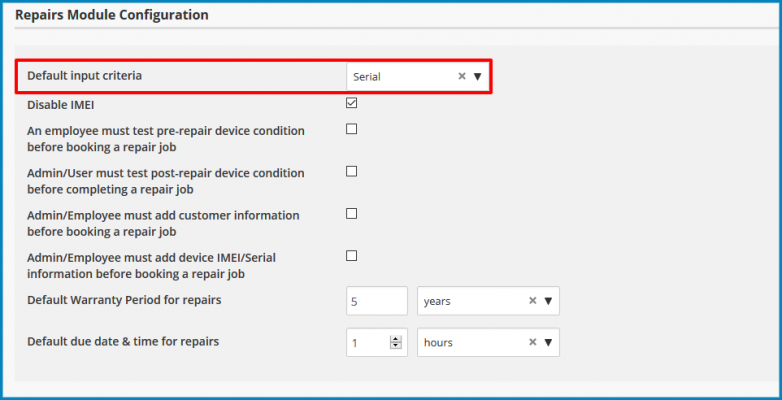Clear the years unit with the x icon
The image size is (782, 400).
coord(533,301)
